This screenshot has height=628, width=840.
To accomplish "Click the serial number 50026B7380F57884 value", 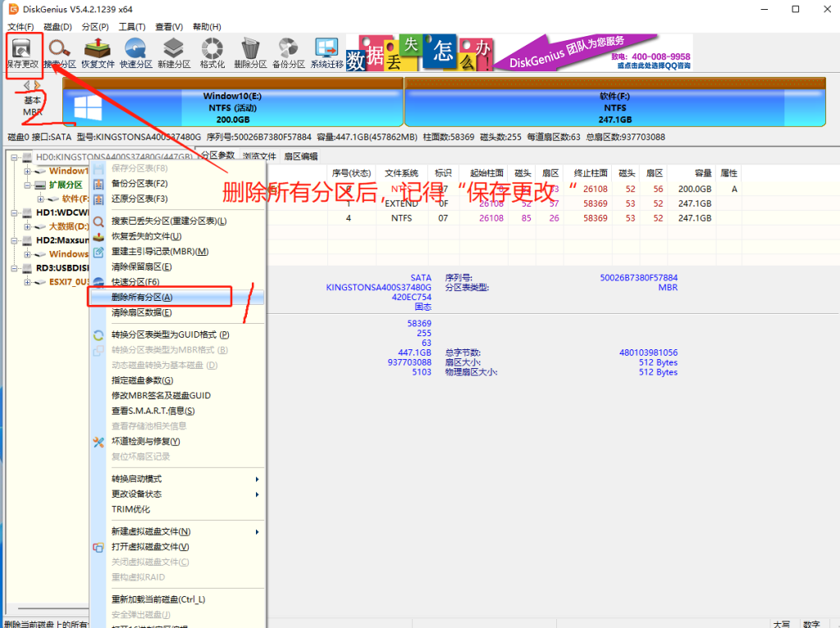I will point(638,278).
